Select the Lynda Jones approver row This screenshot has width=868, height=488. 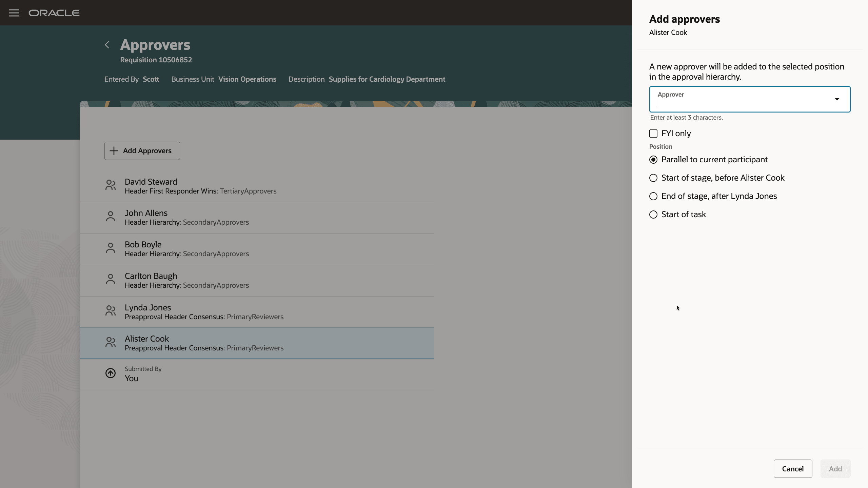pyautogui.click(x=257, y=311)
